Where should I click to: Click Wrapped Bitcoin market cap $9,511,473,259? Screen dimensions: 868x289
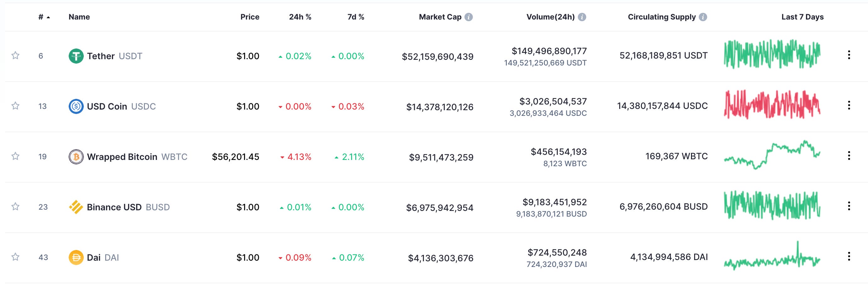pyautogui.click(x=441, y=157)
